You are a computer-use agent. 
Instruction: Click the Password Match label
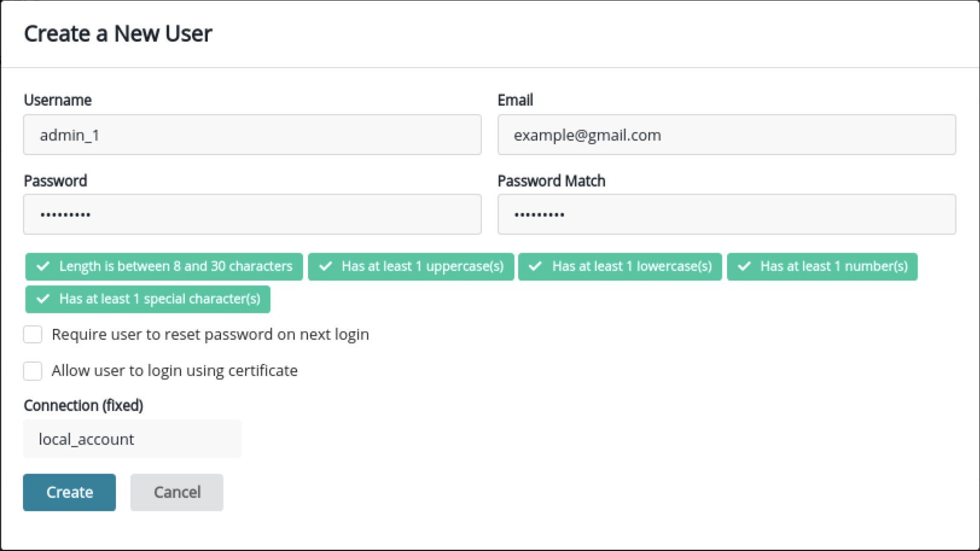[x=551, y=181]
